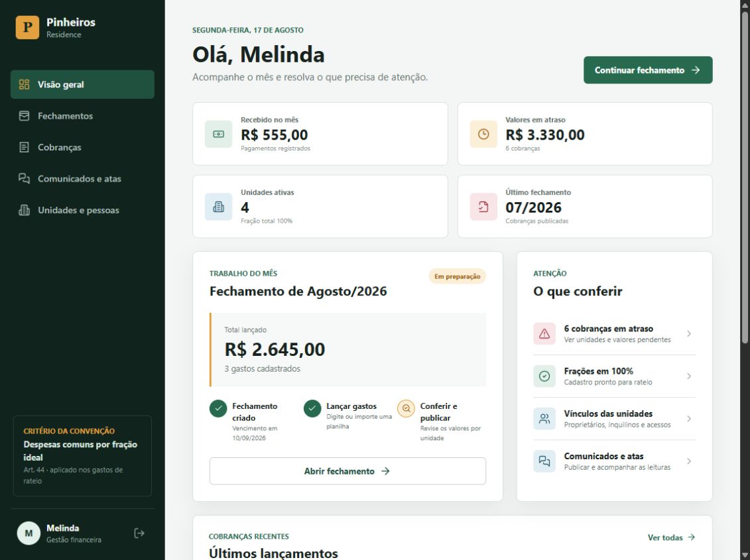The height and width of the screenshot is (560, 750).
Task: Open the Frações em 100% item
Action: point(614,376)
